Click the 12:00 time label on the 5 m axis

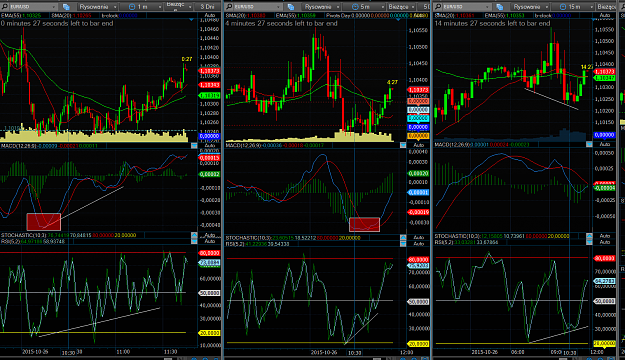[407, 352]
